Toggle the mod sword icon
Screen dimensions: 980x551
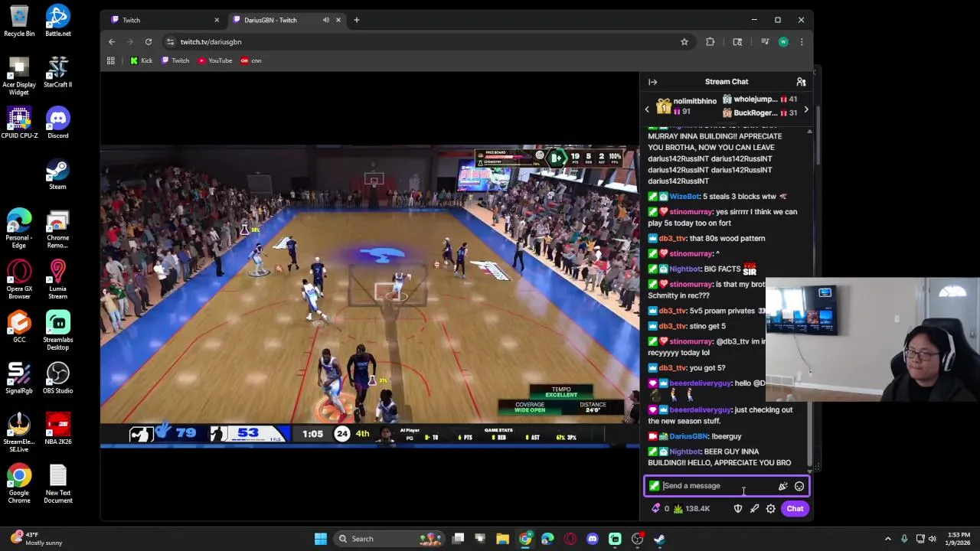click(x=754, y=509)
